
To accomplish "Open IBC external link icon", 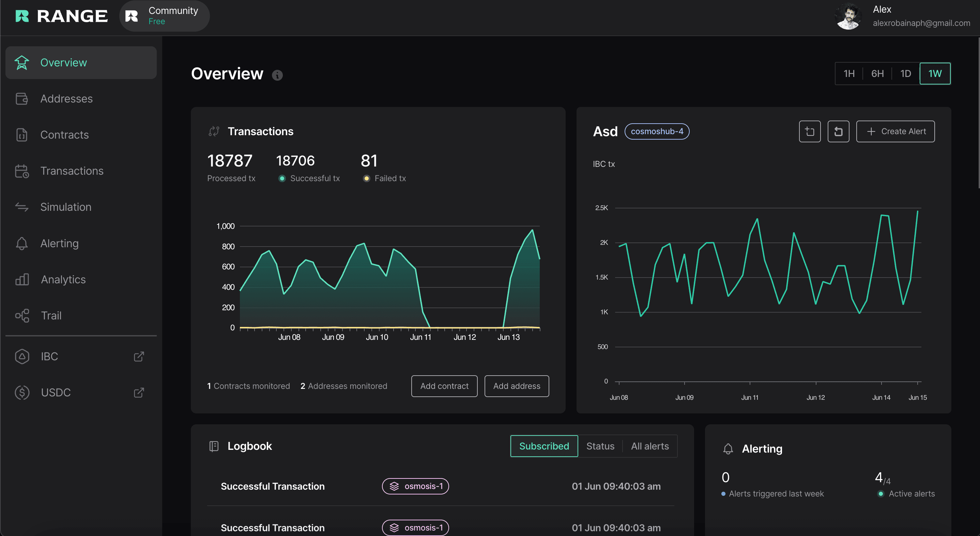I will 139,357.
